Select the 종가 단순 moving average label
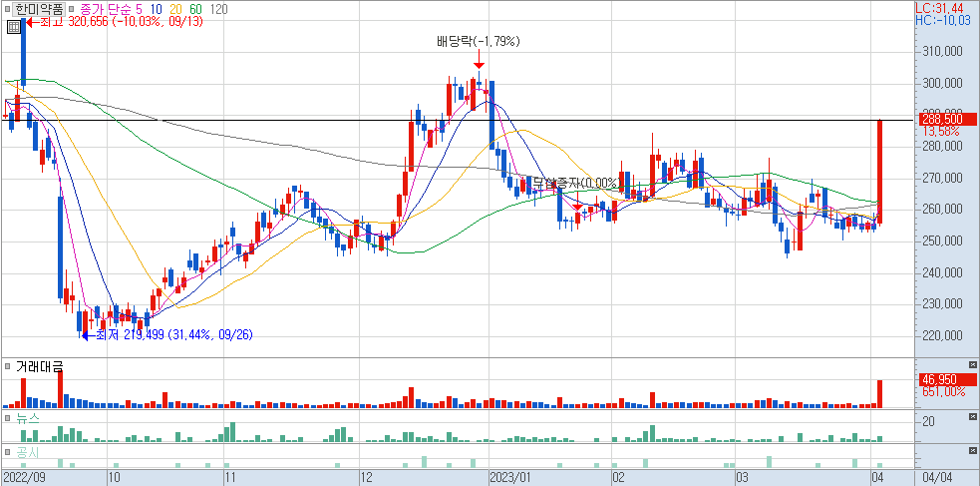The height and width of the screenshot is (486, 980). point(104,9)
